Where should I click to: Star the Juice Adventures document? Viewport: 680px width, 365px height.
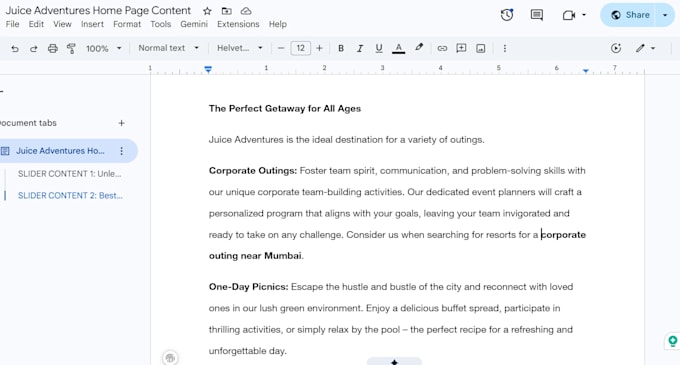point(207,11)
